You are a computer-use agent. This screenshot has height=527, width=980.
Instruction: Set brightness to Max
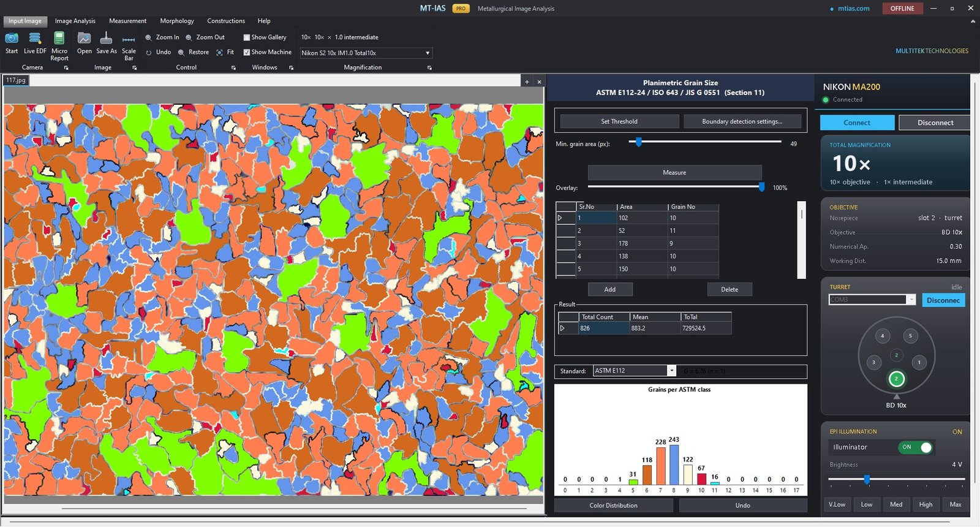tap(956, 504)
